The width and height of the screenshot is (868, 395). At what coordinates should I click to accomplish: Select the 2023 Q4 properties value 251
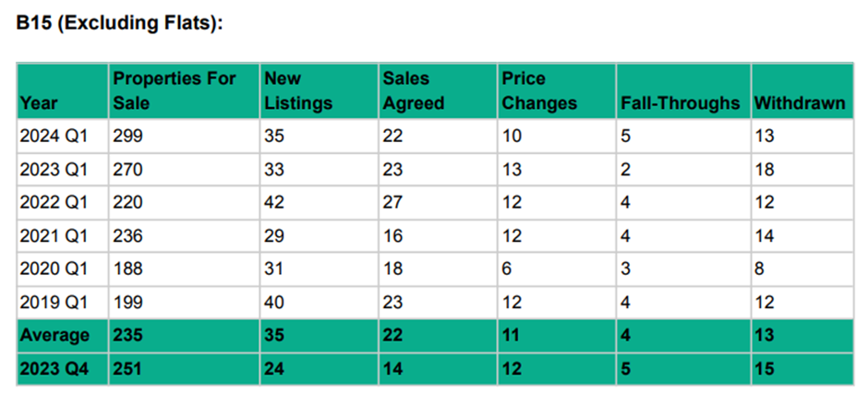point(127,368)
